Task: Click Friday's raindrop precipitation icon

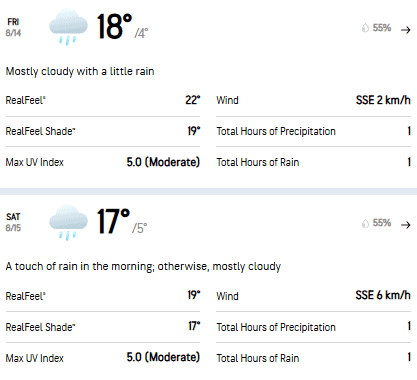Action: pyautogui.click(x=365, y=28)
